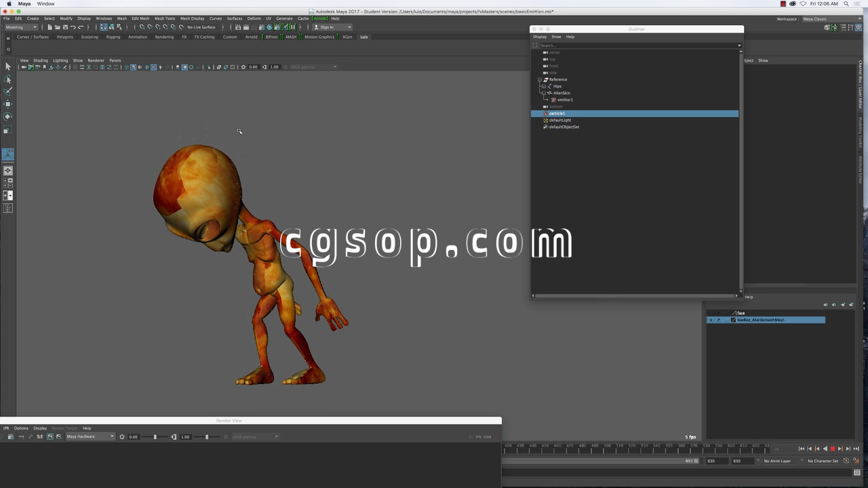Toggle Render View exposure button
868x488 pixels.
122,436
